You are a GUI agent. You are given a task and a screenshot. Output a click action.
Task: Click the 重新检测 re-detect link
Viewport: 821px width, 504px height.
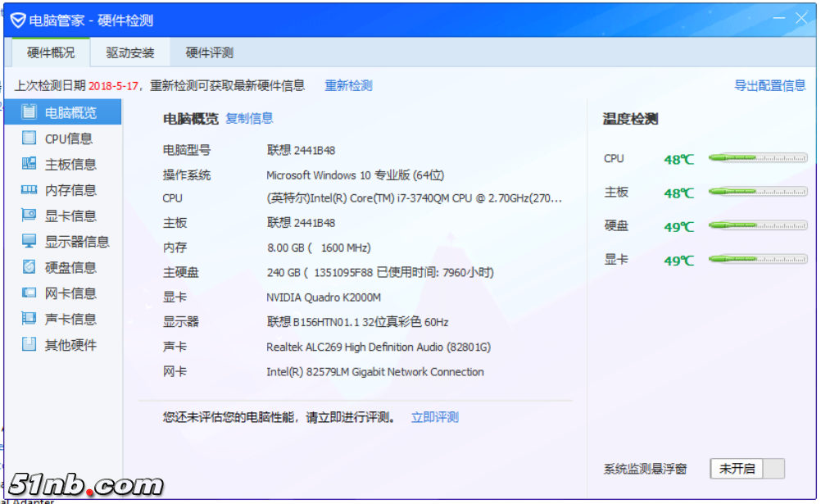tap(348, 85)
